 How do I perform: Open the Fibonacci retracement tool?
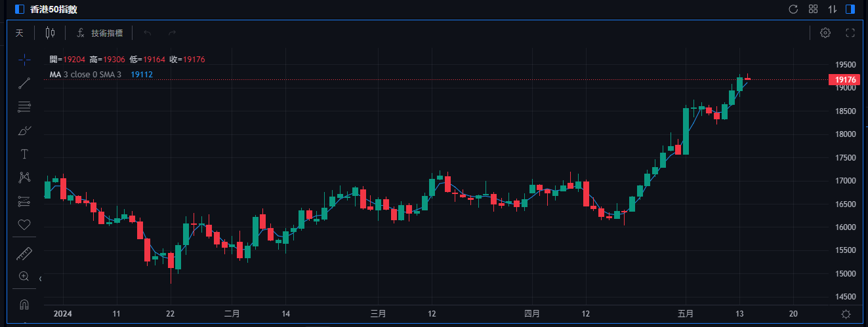24,107
